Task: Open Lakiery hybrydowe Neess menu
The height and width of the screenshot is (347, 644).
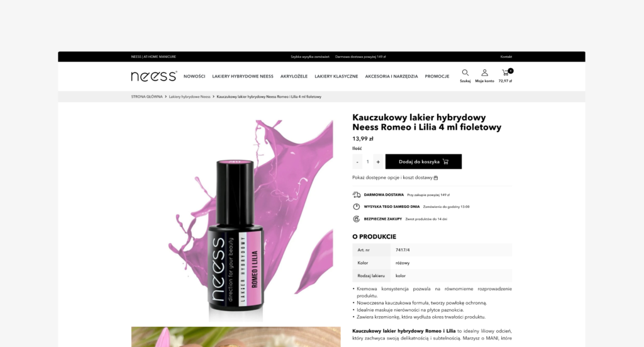Action: click(243, 76)
